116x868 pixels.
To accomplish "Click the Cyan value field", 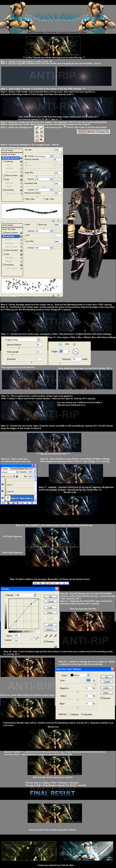I will [x=89, y=681].
